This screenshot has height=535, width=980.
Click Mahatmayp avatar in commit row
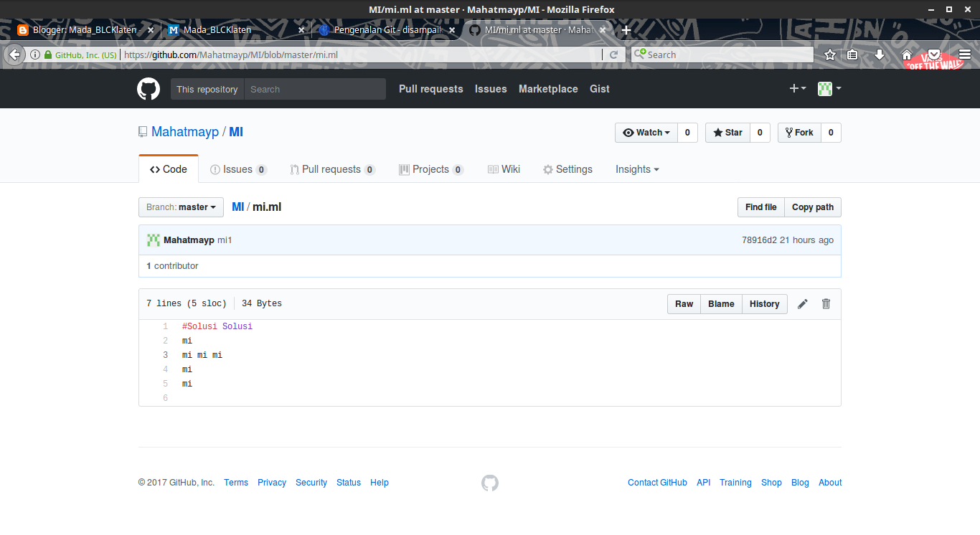tap(154, 240)
